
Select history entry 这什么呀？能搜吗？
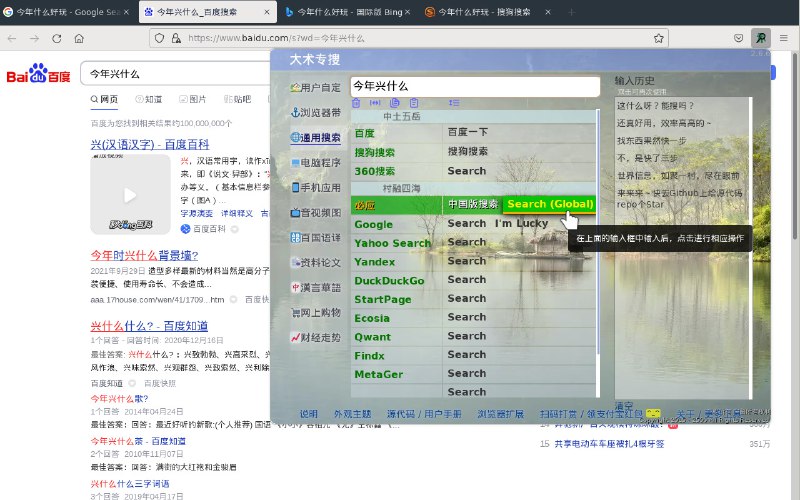pos(655,106)
